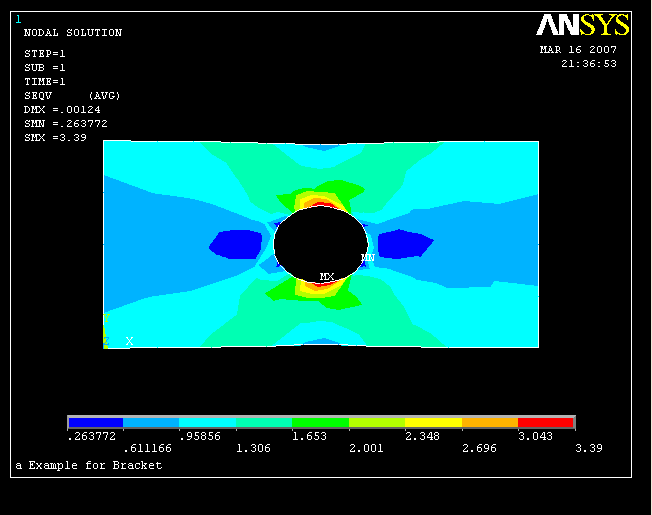Click the dark blue low-stress region right of hole
Image resolution: width=652 pixels, height=515 pixels.
(x=405, y=244)
